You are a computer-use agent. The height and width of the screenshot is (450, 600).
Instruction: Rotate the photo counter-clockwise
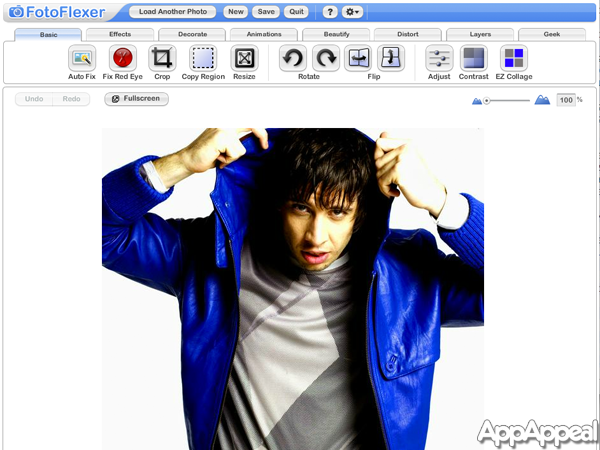click(x=292, y=58)
